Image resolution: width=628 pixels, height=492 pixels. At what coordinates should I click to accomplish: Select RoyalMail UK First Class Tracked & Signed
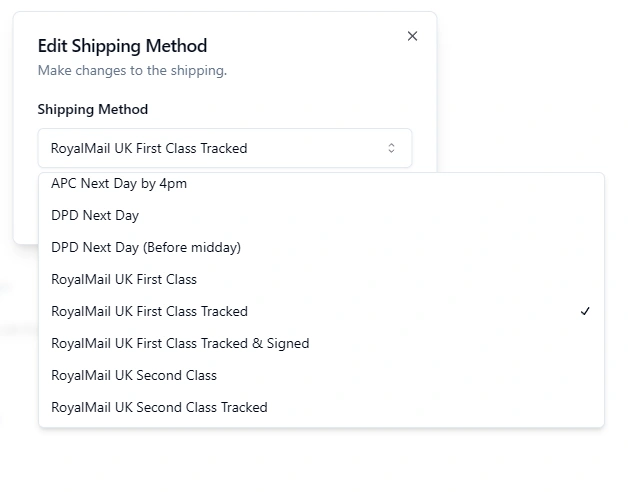(x=180, y=343)
